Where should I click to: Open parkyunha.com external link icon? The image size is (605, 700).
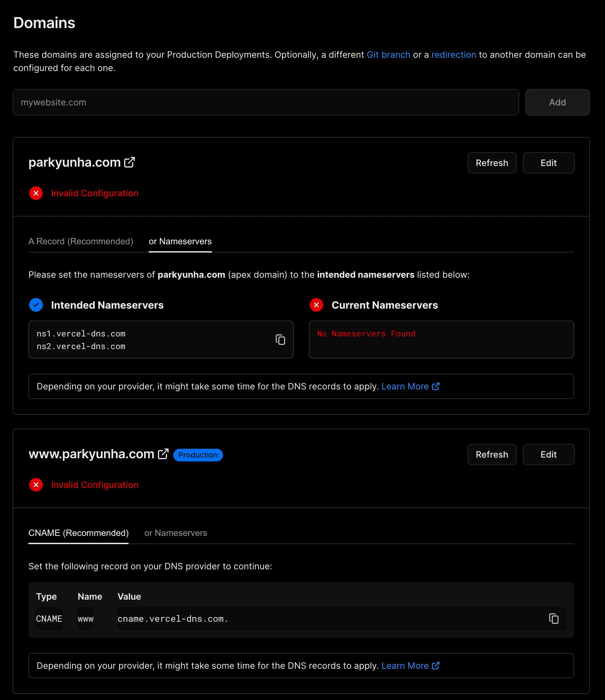pyautogui.click(x=129, y=163)
